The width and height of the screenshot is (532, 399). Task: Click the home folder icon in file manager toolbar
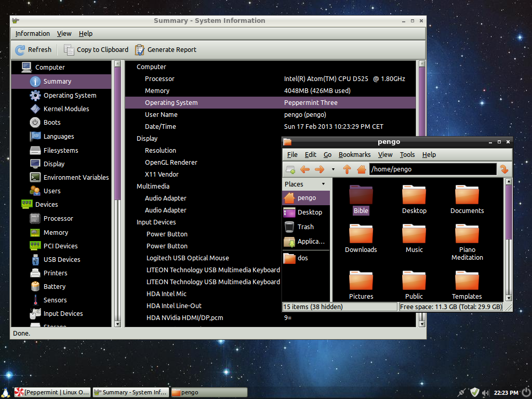[x=362, y=169]
